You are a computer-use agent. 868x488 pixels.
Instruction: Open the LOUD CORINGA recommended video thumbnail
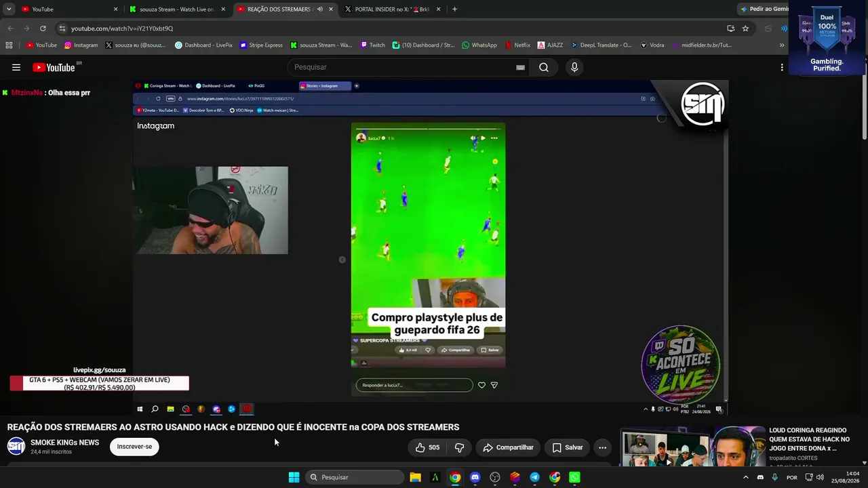pos(693,447)
